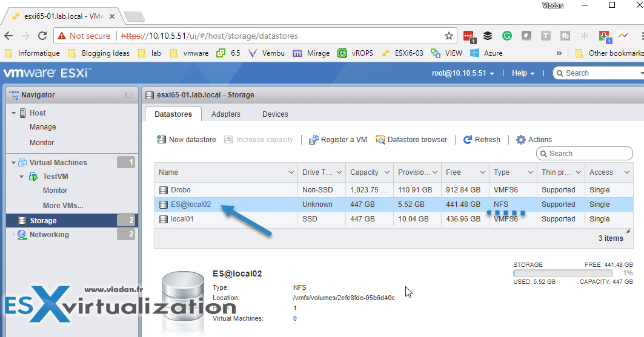Viewport: 644px width, 337px height.
Task: Open the Other bookmarks folder
Action: coord(609,53)
